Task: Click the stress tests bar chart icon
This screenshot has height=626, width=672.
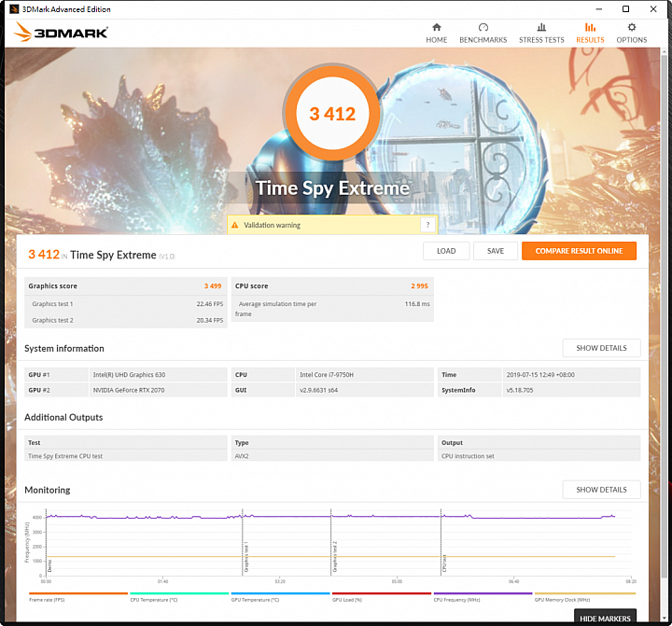Action: (541, 27)
